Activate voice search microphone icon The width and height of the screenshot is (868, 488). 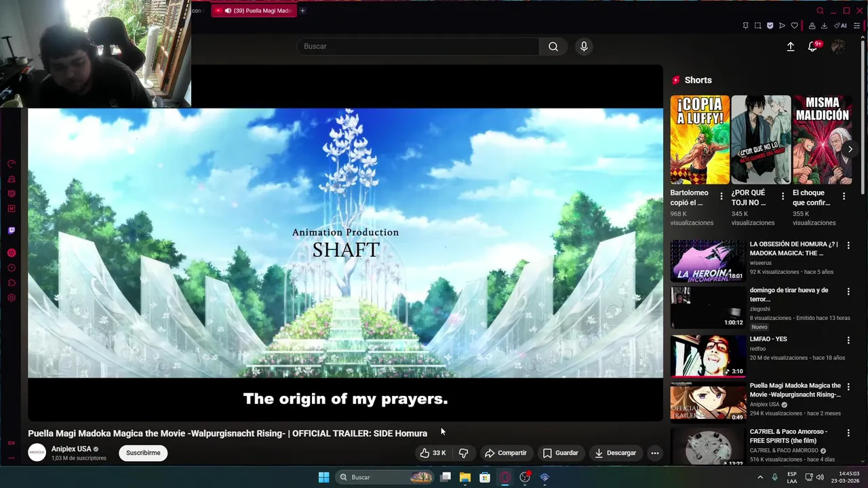click(584, 46)
